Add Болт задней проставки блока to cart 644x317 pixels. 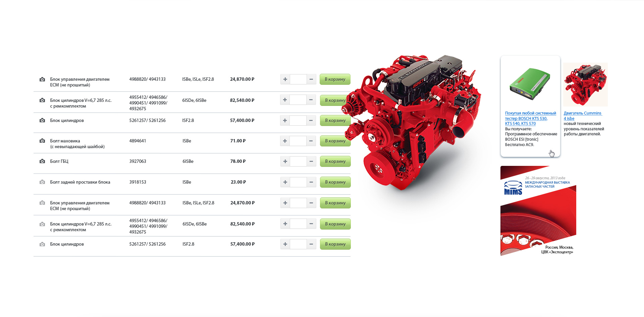pos(335,182)
